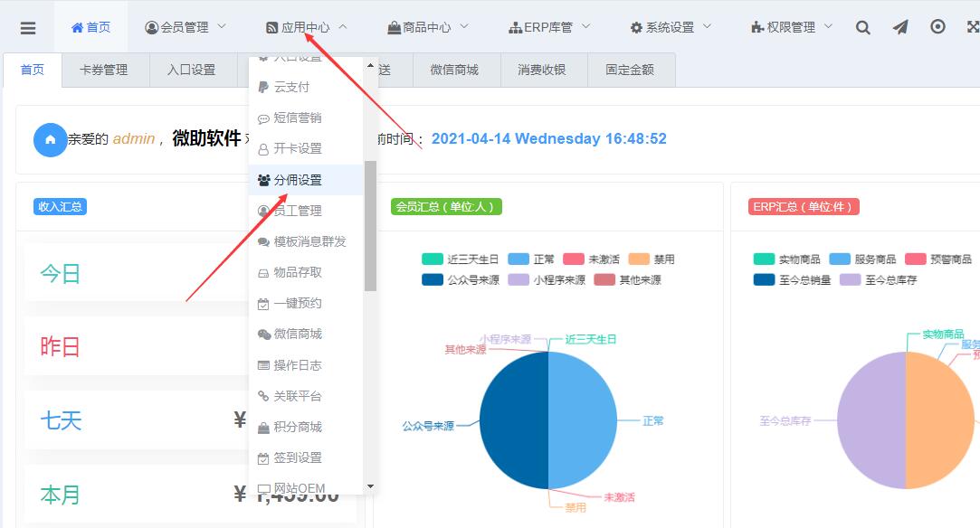The height and width of the screenshot is (528, 980).
Task: Click the dropdown scrollbar down arrow
Action: 371,486
